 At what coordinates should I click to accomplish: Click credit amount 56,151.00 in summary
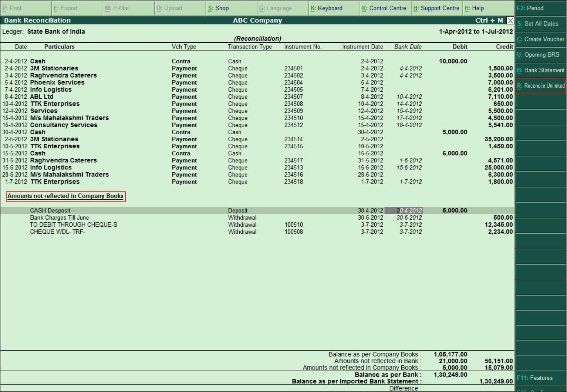point(499,361)
